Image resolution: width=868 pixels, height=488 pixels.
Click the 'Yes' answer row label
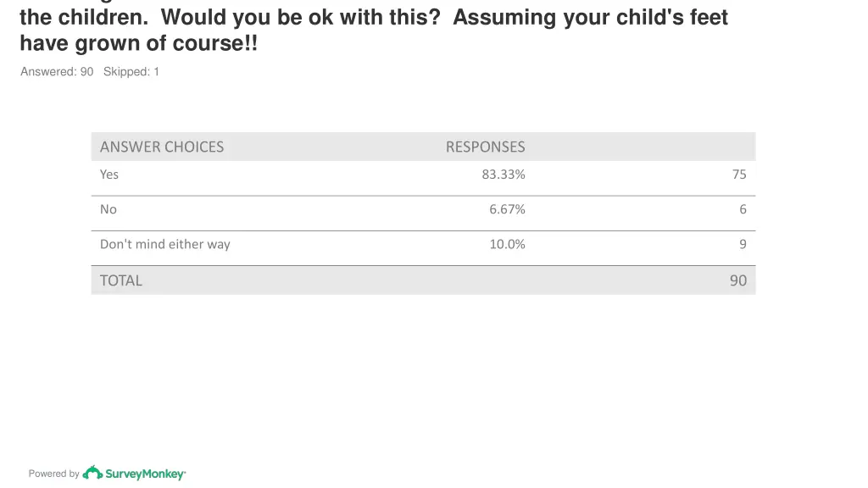click(x=109, y=175)
